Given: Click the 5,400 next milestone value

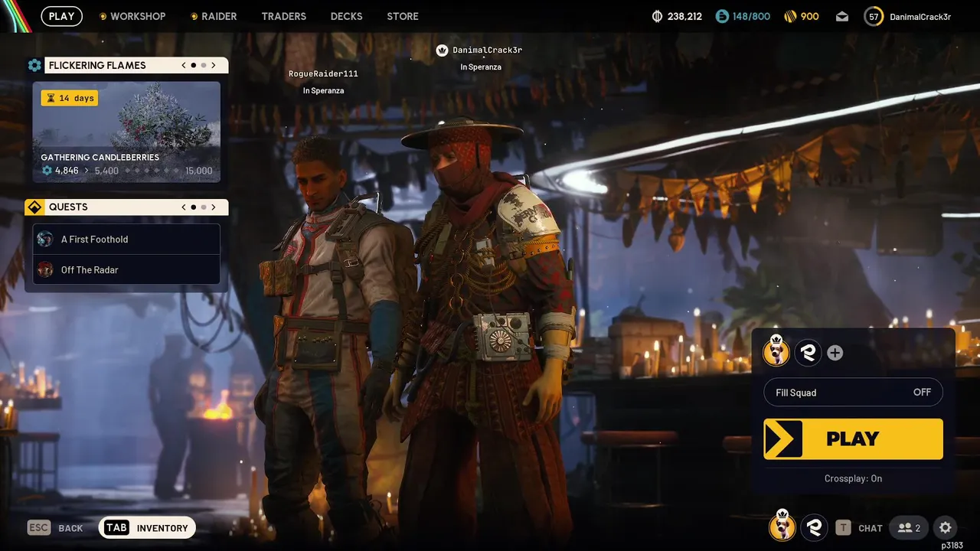Looking at the screenshot, I should [x=106, y=171].
